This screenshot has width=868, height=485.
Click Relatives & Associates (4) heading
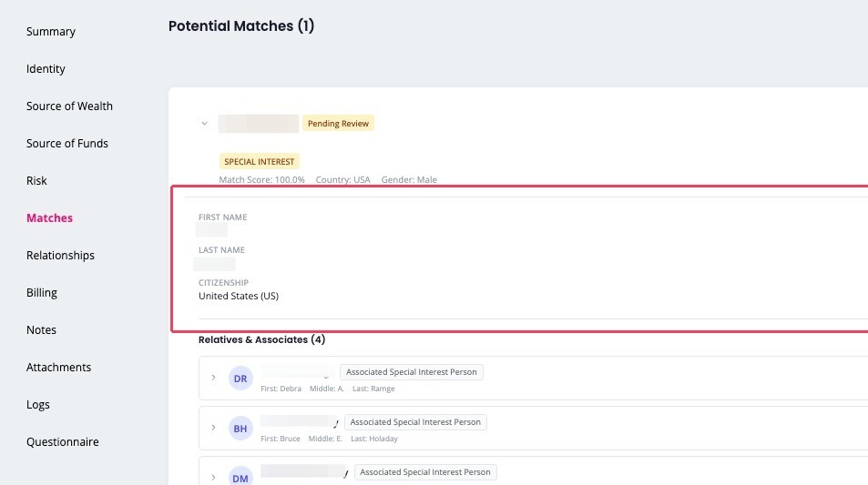[x=261, y=339]
